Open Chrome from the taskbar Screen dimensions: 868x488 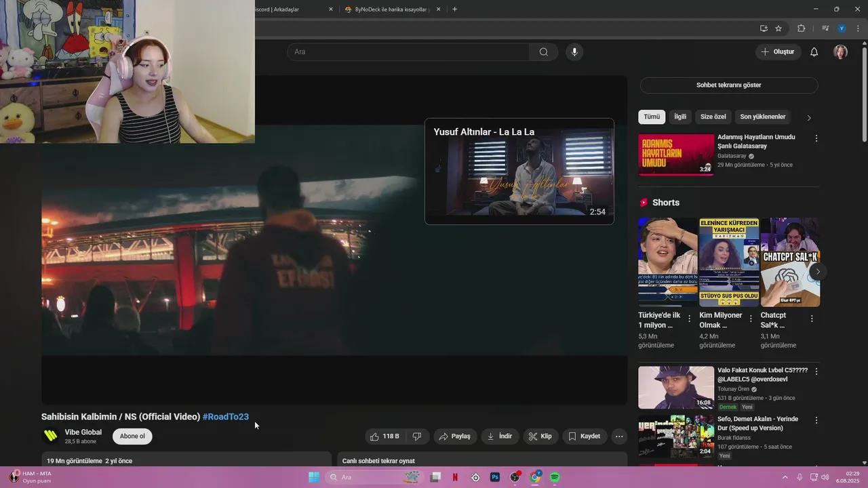[535, 477]
